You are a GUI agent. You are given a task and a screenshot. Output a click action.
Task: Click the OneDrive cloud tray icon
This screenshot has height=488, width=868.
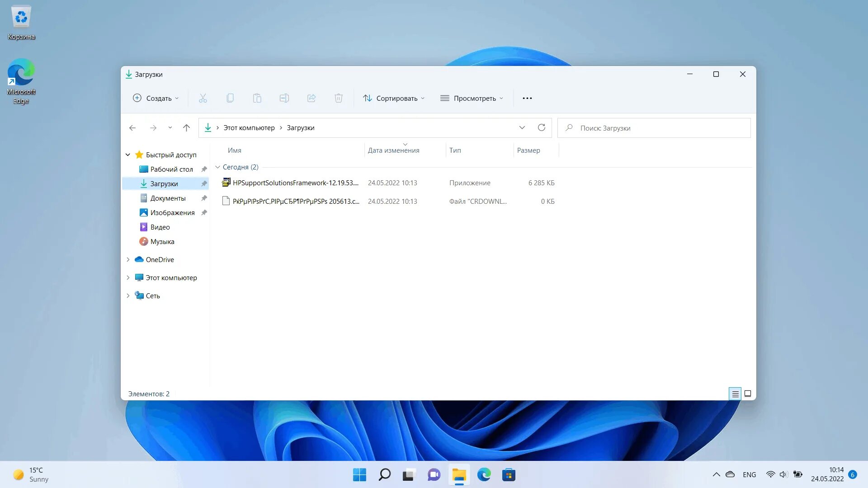(x=730, y=474)
